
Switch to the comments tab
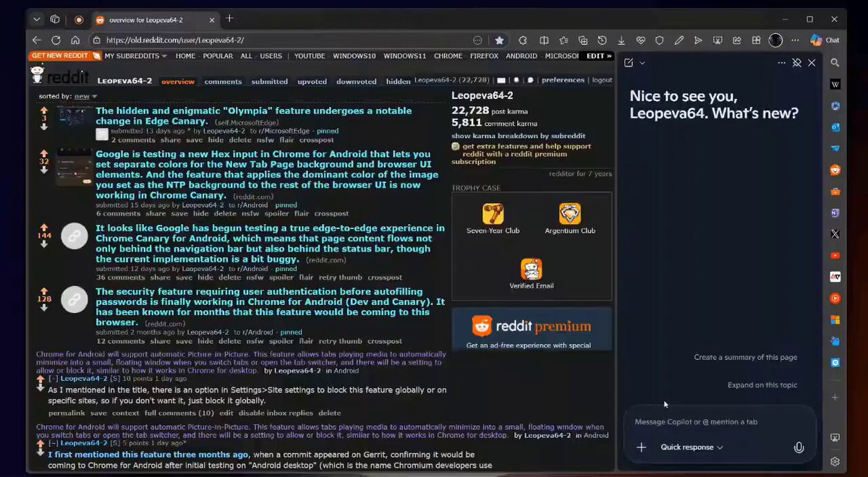[x=223, y=82]
